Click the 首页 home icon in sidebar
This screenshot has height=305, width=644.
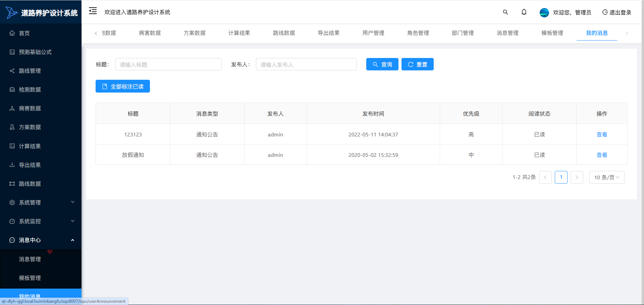point(12,33)
